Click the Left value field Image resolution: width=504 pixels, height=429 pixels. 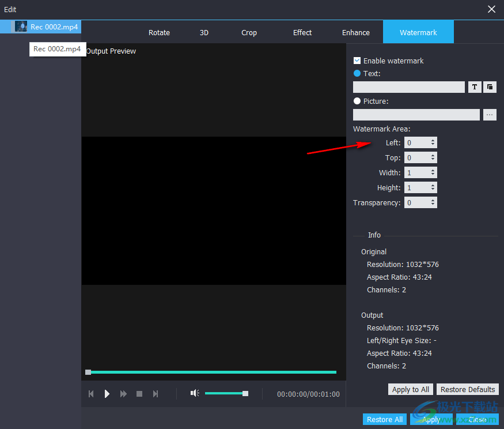(x=417, y=142)
